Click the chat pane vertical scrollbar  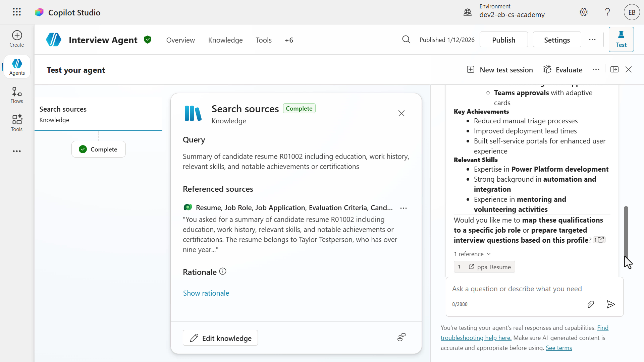tap(626, 231)
